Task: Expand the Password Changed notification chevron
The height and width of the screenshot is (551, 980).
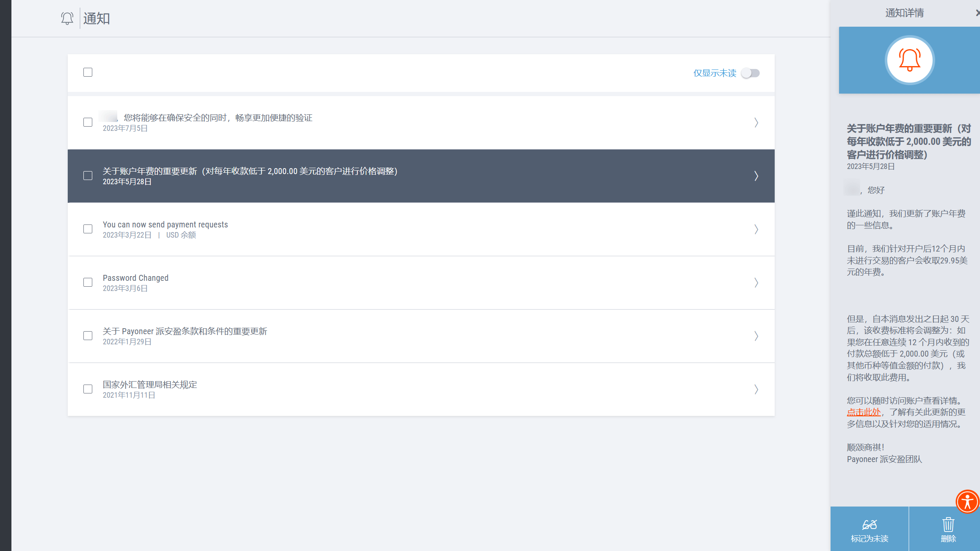Action: pyautogui.click(x=756, y=282)
